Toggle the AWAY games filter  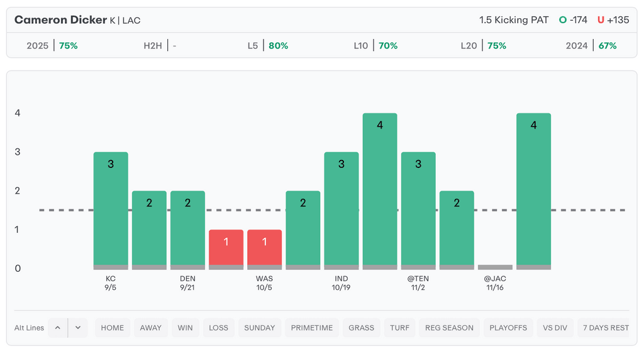[x=151, y=328]
